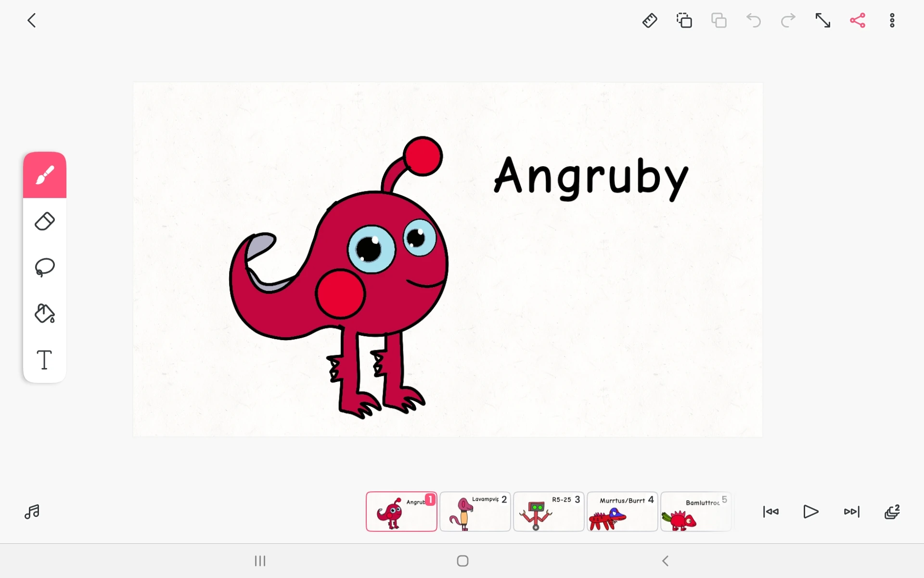Jump to the first frame
The image size is (924, 578).
tap(771, 512)
